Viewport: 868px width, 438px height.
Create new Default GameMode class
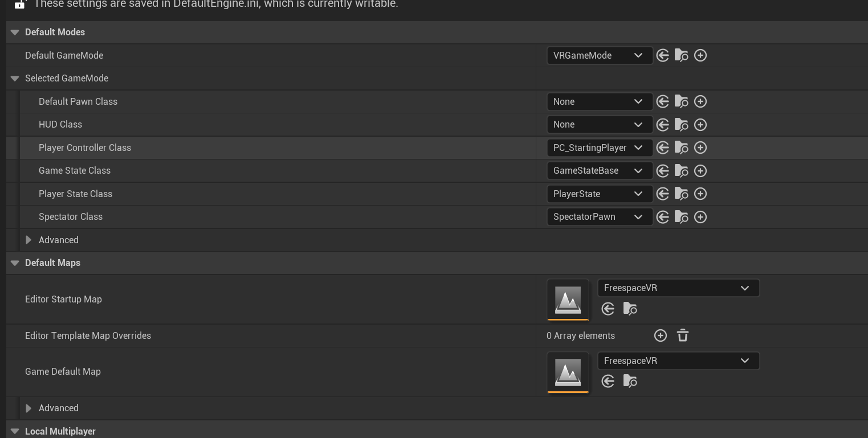pyautogui.click(x=700, y=55)
